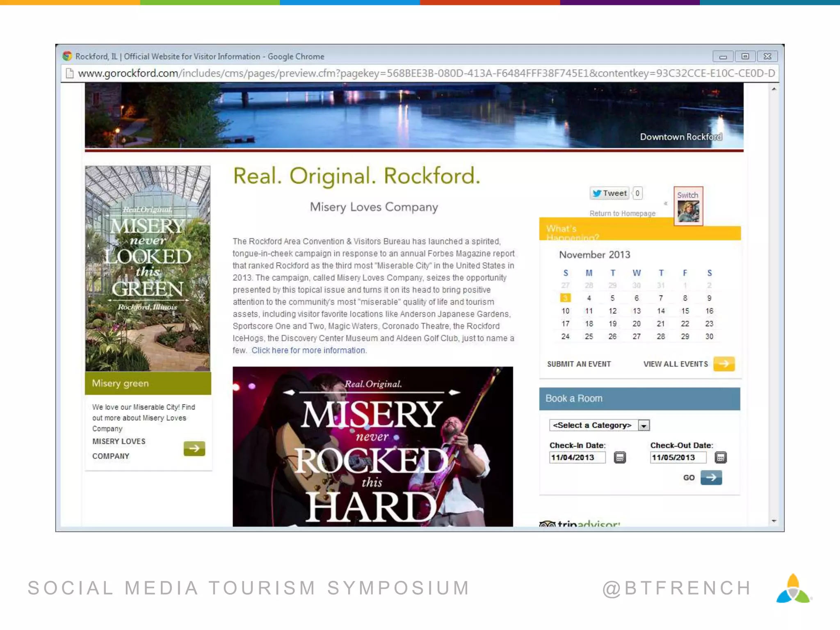Click the 'Real. Original. Rockford.' heading

356,176
